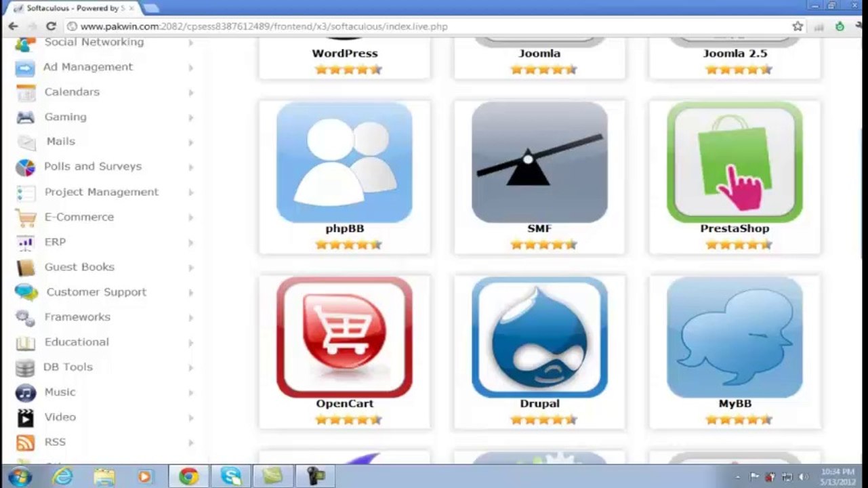Go back with the browser back arrow
The width and height of the screenshot is (868, 488).
[x=13, y=26]
